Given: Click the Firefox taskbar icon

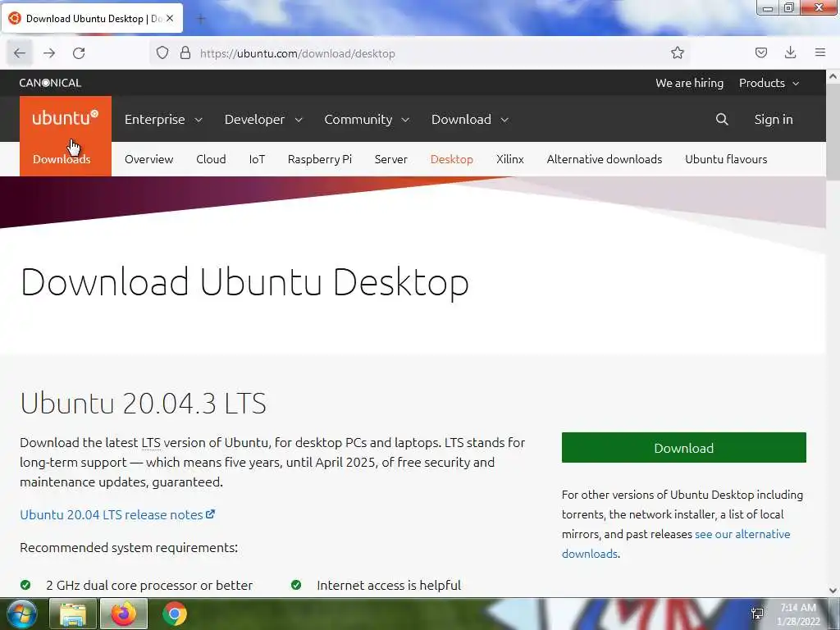Looking at the screenshot, I should click(123, 614).
